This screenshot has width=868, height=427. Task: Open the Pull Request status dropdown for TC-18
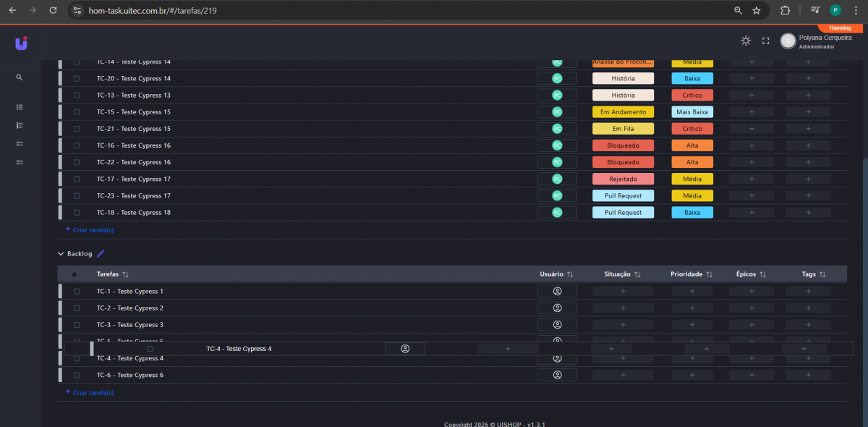tap(623, 213)
